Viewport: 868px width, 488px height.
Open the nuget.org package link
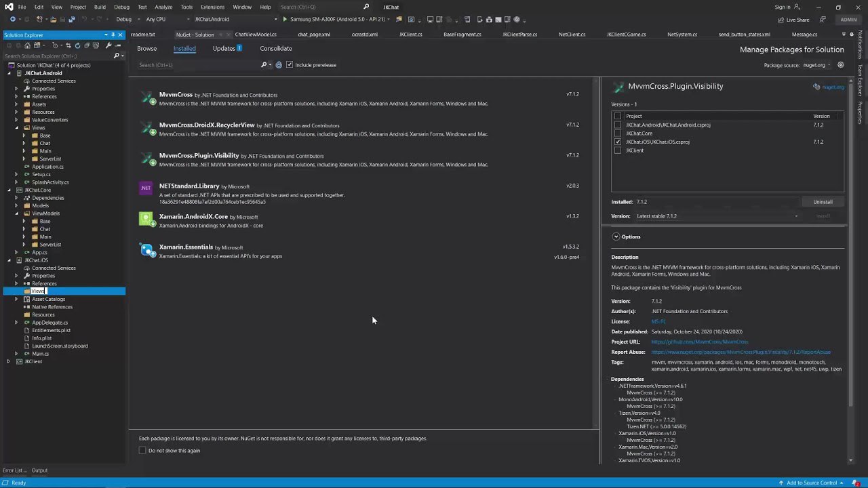pyautogui.click(x=833, y=87)
